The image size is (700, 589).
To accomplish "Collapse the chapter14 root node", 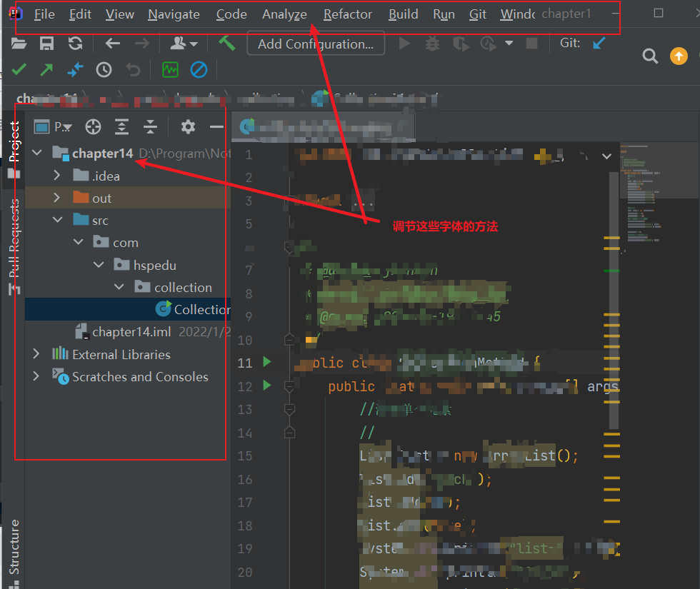I will 37,153.
